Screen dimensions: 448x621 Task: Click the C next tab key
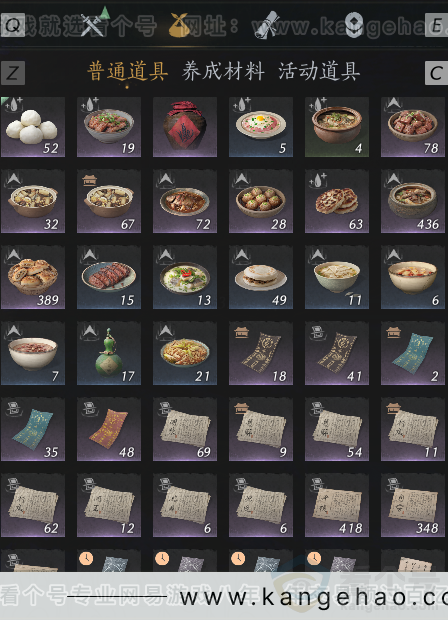[437, 73]
